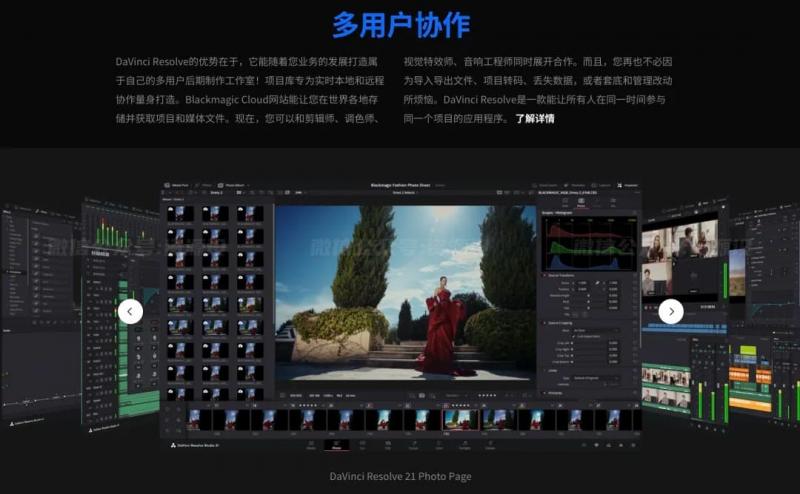Select the red-outlined thumbnail in the filmstrip
The height and width of the screenshot is (494, 800).
tap(460, 420)
